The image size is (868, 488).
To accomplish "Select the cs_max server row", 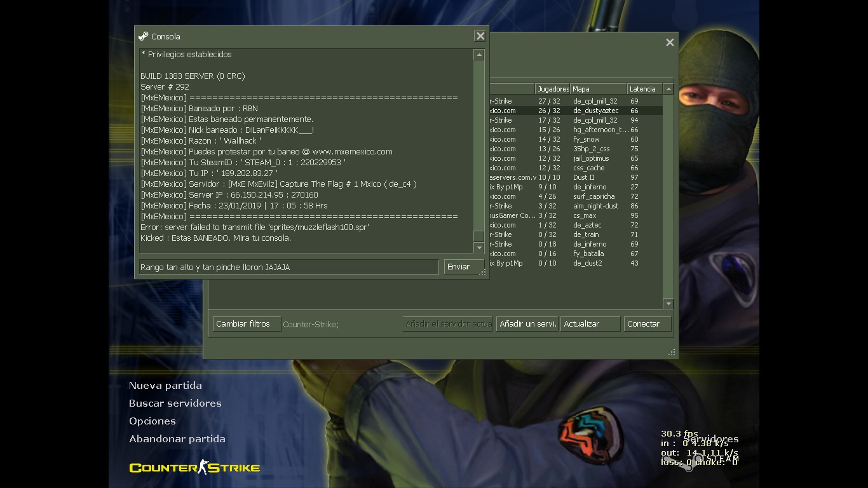I will tap(576, 215).
